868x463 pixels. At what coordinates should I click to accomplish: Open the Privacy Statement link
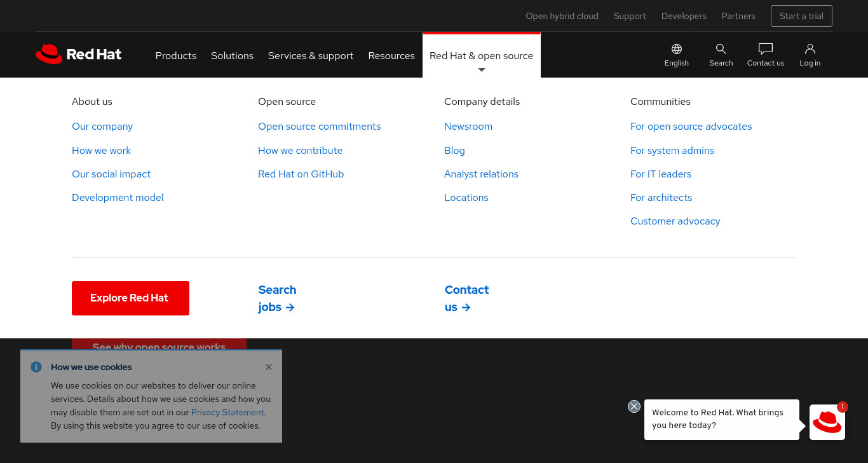(227, 412)
